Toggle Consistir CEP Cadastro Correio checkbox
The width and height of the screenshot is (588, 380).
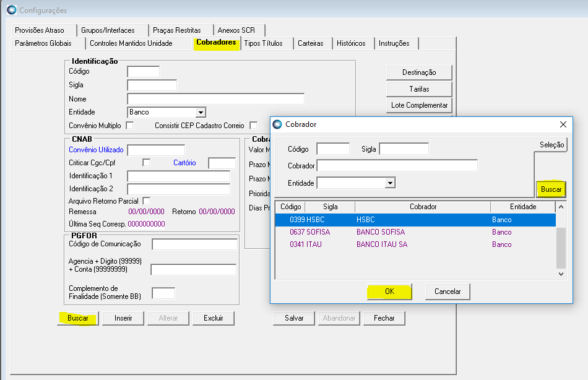pos(254,125)
